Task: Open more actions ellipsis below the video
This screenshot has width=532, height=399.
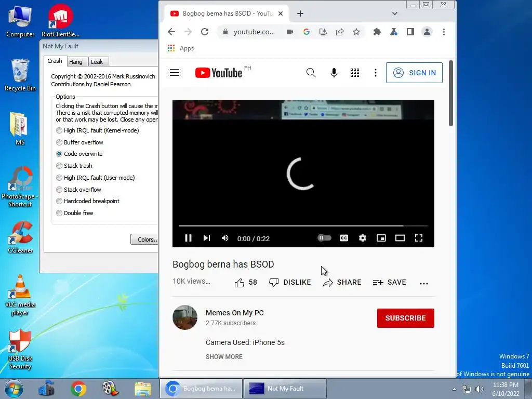Action: point(424,283)
